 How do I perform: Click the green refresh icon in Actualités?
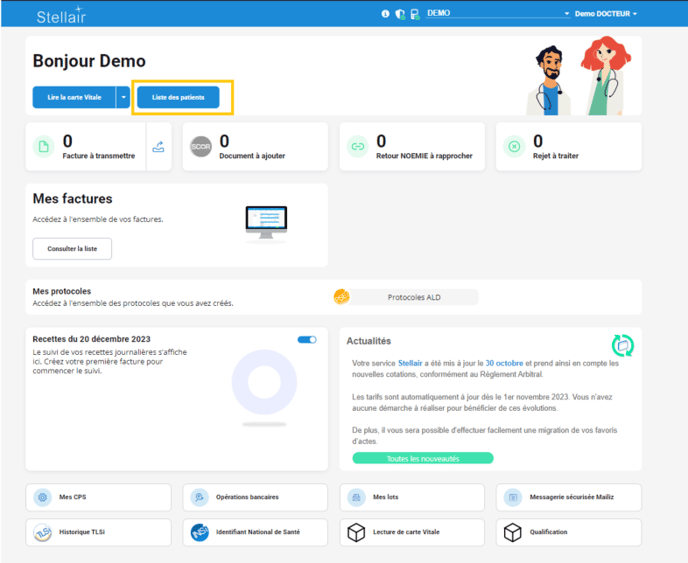click(x=622, y=345)
